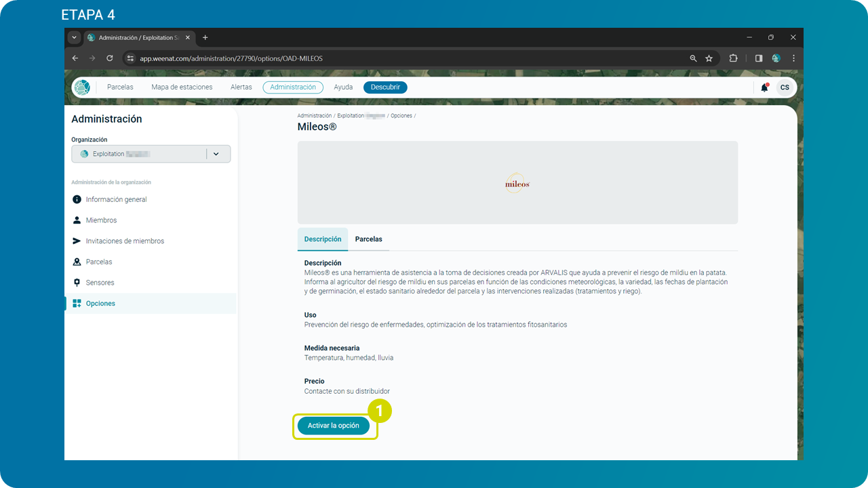Open the CS user avatar menu
Viewport: 868px width, 488px height.
pos(785,87)
